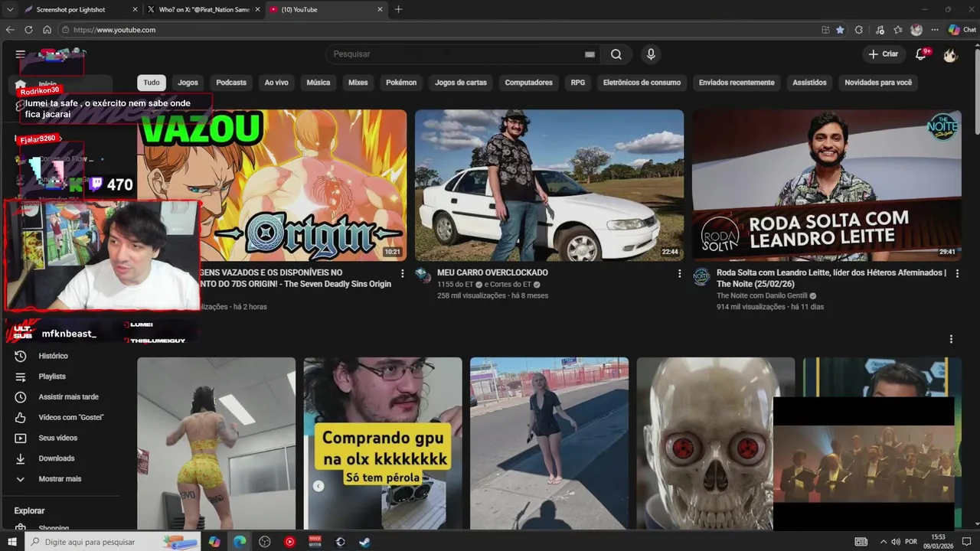
Task: Open the 1155 do ET channel avatar
Action: [x=423, y=276]
